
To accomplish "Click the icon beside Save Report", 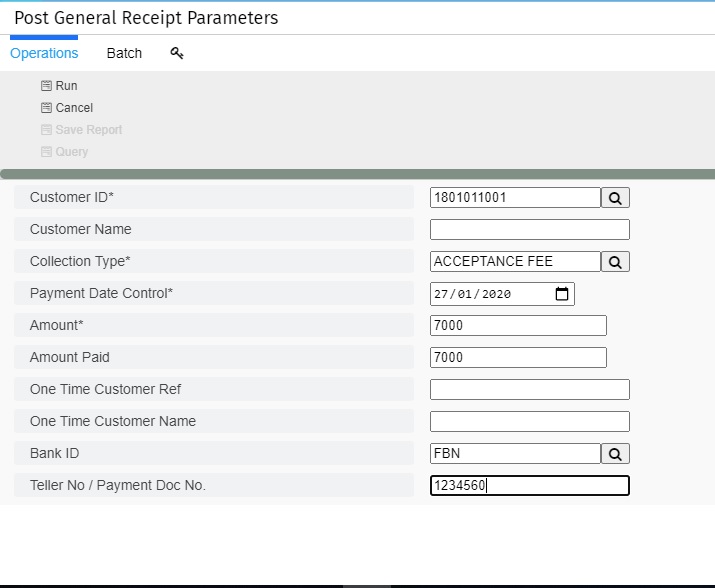I will click(x=46, y=130).
